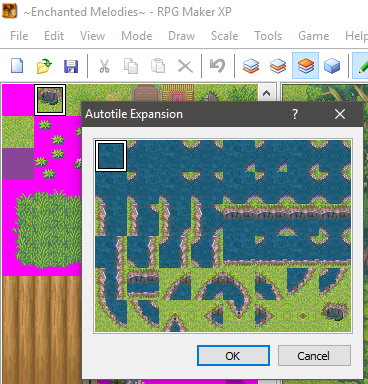Image resolution: width=368 pixels, height=384 pixels.
Task: Open the File menu
Action: [19, 36]
